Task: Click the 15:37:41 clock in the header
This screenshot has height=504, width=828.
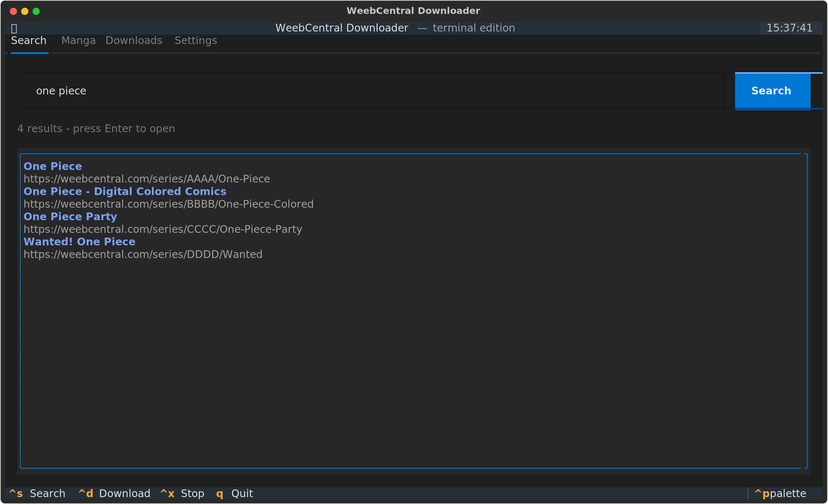Action: [x=790, y=28]
